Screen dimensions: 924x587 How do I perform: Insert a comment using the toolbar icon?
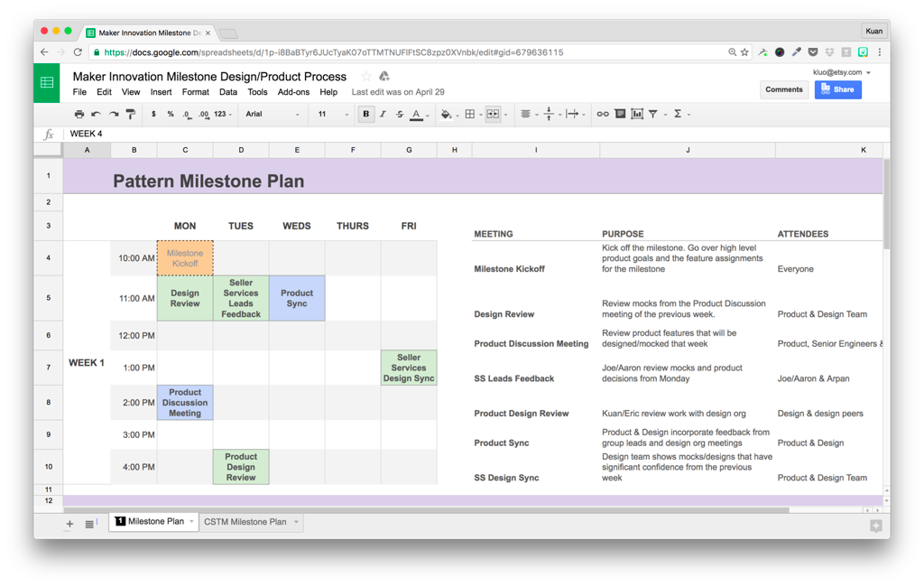pyautogui.click(x=620, y=114)
